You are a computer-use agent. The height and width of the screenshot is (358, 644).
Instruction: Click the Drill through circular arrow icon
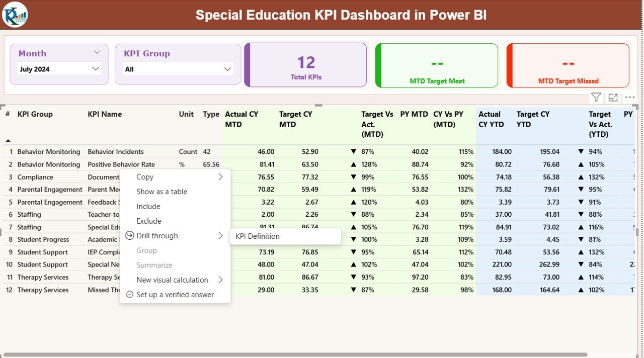(130, 236)
